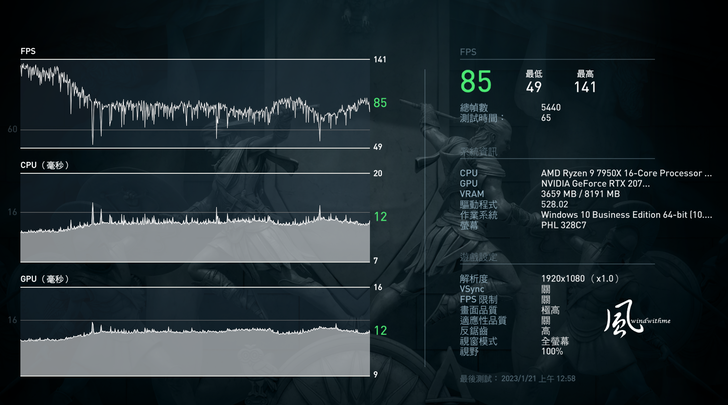
Task: Click the NVIDIA GeForce RTX GPU name
Action: [x=595, y=183]
